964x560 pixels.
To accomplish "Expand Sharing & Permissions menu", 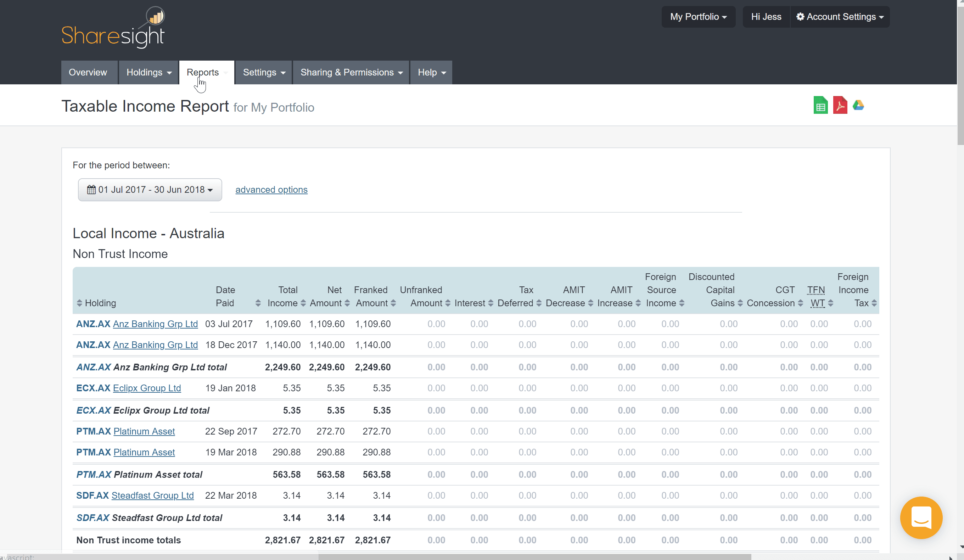I will pyautogui.click(x=351, y=72).
